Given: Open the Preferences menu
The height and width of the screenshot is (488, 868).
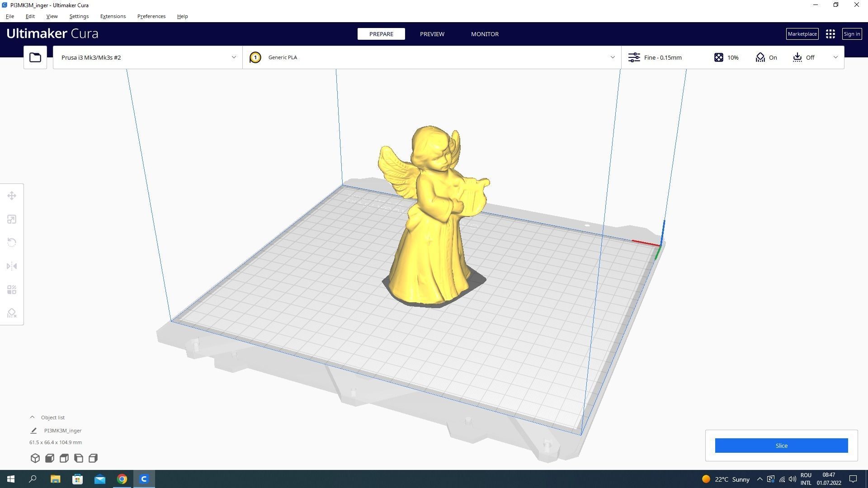Looking at the screenshot, I should tap(151, 16).
